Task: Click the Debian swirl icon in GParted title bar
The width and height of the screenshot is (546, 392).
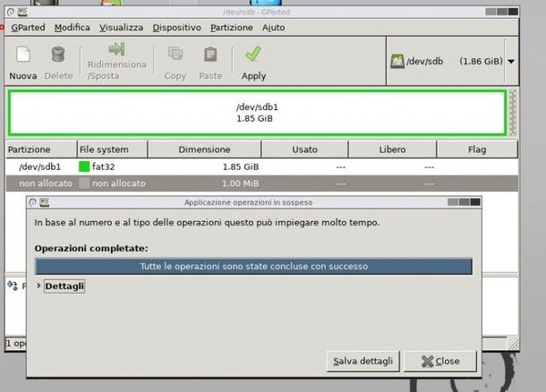Action: tap(11, 12)
